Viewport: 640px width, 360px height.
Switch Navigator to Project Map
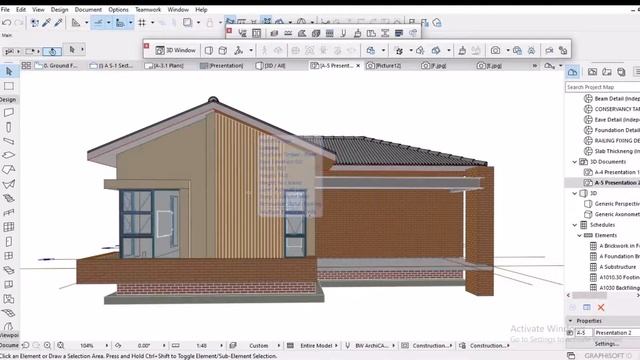(x=572, y=72)
